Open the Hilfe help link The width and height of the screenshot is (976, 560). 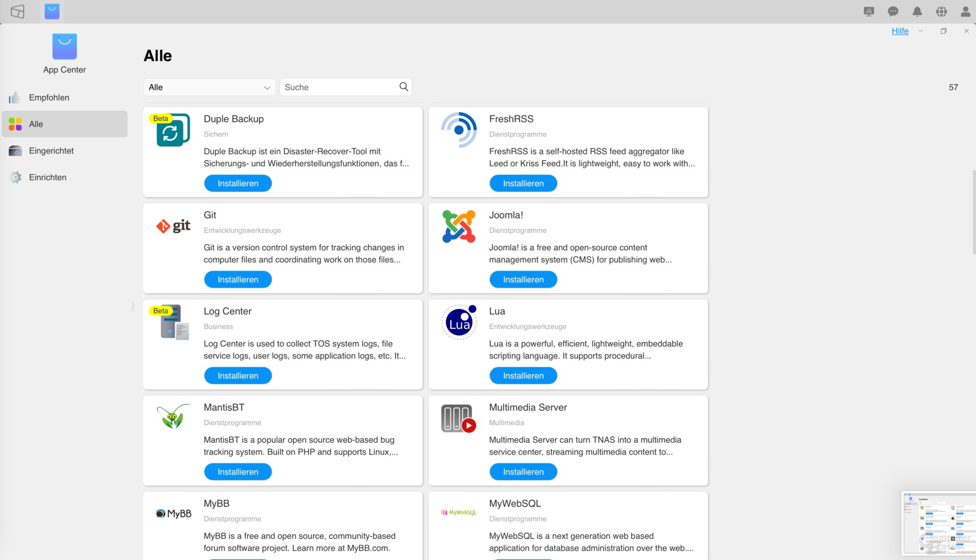click(900, 31)
